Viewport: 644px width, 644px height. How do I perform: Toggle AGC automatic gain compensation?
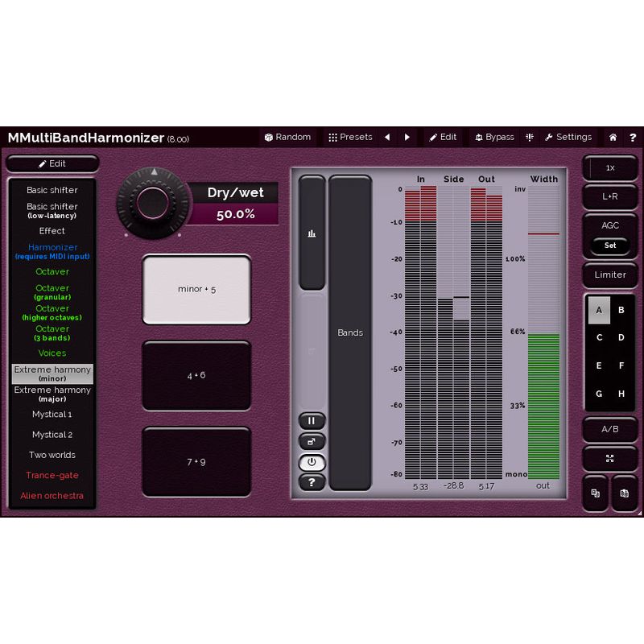610,225
